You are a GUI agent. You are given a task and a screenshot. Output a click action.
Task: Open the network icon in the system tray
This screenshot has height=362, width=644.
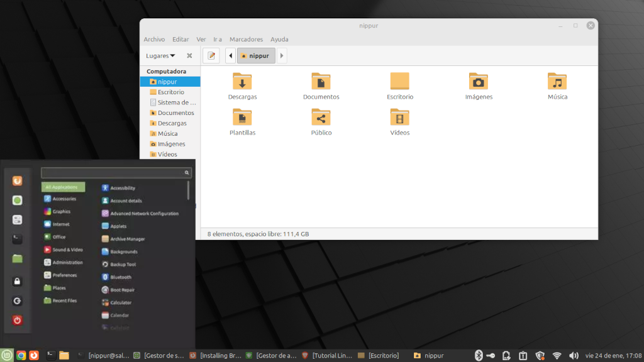557,354
